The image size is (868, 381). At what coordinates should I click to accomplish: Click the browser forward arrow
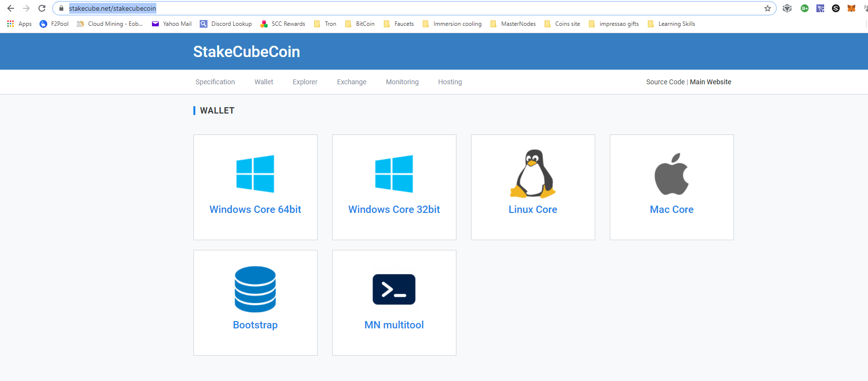(26, 8)
